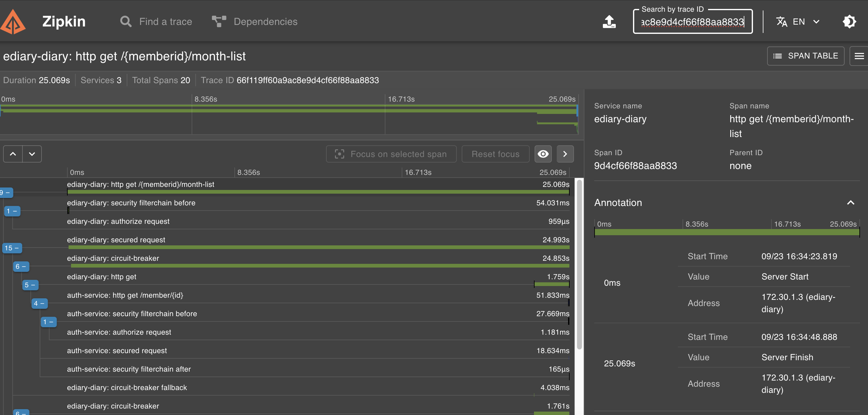Click the Dependencies graph icon
This screenshot has height=415, width=868.
pos(219,22)
